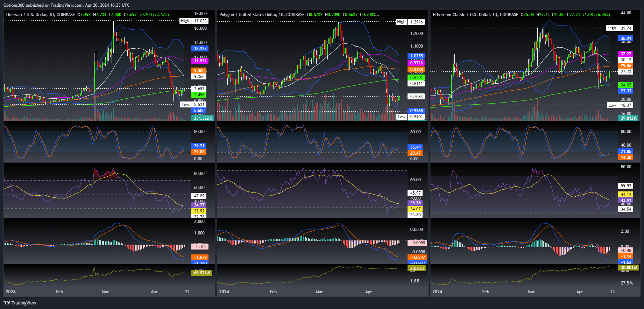This screenshot has height=309, width=644.
Task: Click the white 59.92 RSI label
Action: pyautogui.click(x=626, y=186)
